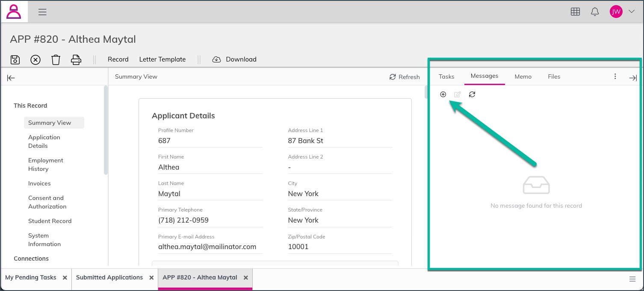Collapse the right side panel
Viewport: 644px width, 291px height.
633,78
